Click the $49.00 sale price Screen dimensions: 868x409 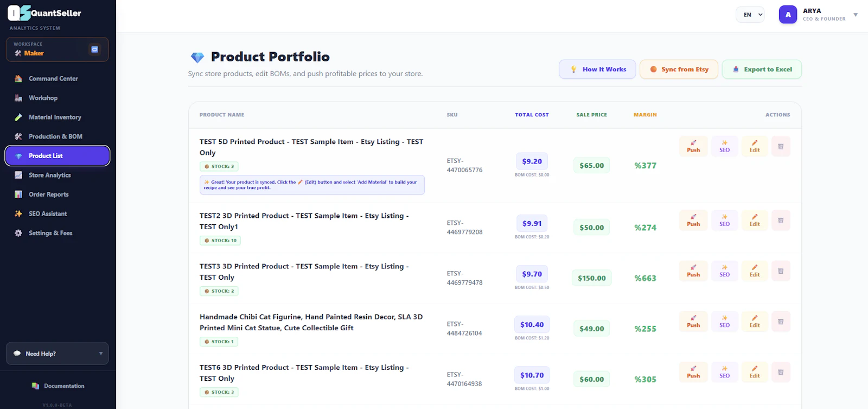tap(591, 329)
